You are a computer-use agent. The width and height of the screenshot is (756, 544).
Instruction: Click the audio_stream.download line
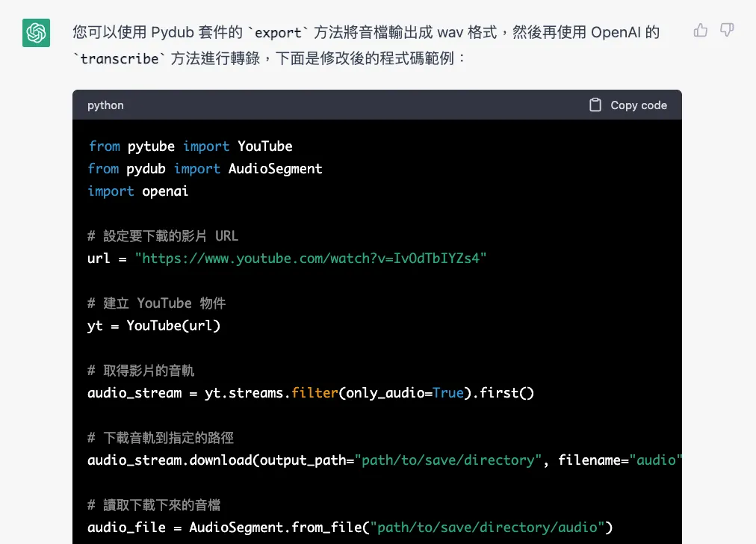pyautogui.click(x=384, y=460)
